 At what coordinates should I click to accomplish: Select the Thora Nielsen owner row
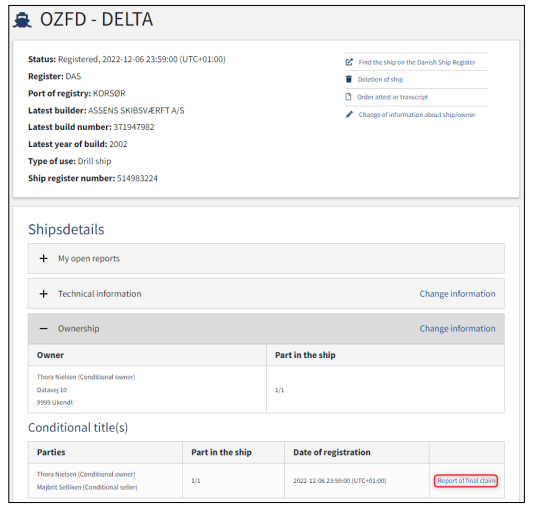[266, 390]
